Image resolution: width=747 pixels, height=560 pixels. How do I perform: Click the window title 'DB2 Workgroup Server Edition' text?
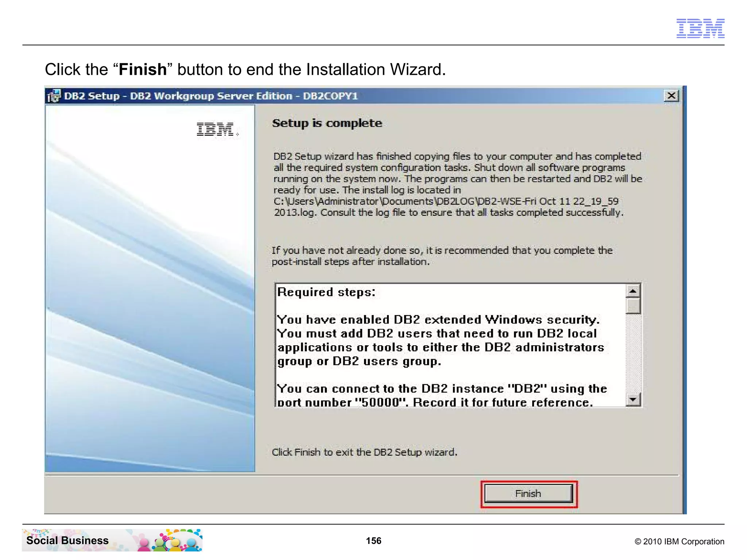[211, 96]
